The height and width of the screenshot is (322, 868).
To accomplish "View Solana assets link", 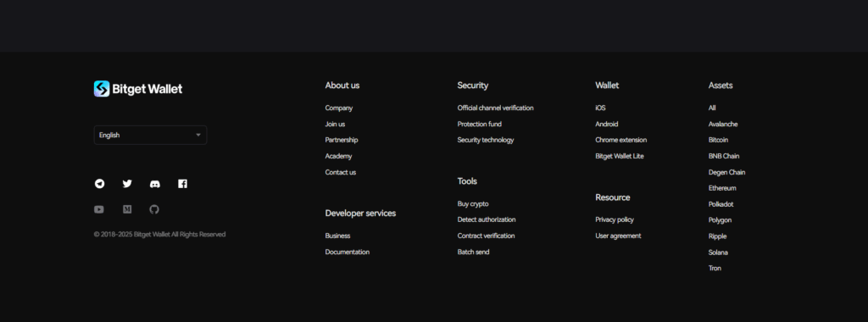I will 718,253.
